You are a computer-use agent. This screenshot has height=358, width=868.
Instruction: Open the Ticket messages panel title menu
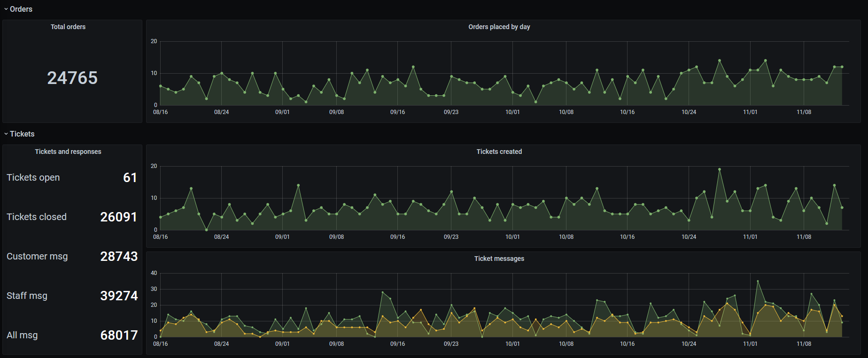pyautogui.click(x=499, y=259)
